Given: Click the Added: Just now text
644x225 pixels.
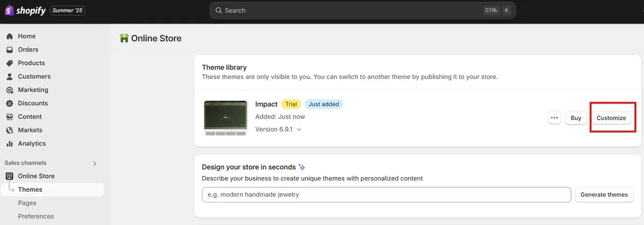Looking at the screenshot, I should point(280,117).
